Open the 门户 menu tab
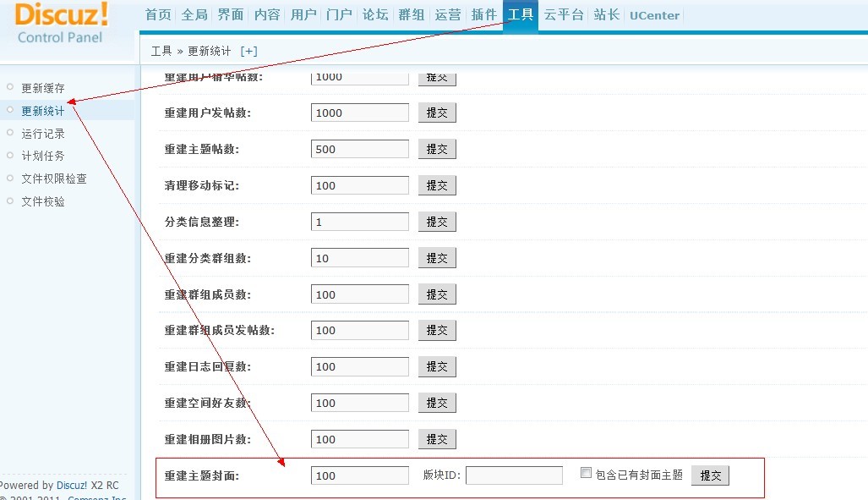Screen dimensions: 868x500 [x=339, y=14]
